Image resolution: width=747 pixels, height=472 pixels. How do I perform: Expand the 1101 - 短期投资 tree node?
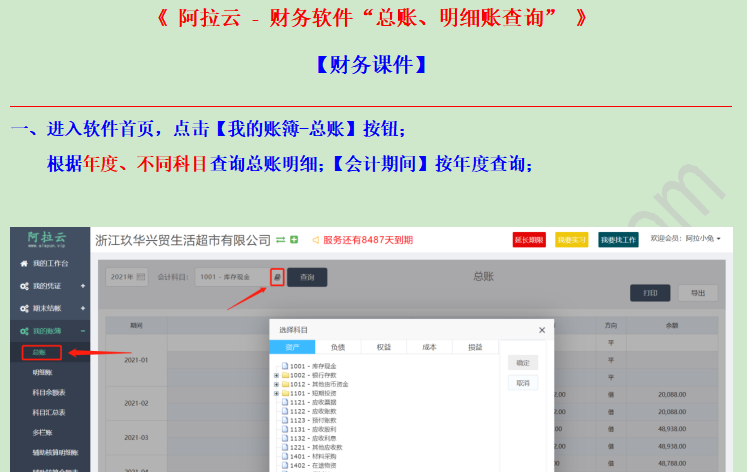[276, 393]
